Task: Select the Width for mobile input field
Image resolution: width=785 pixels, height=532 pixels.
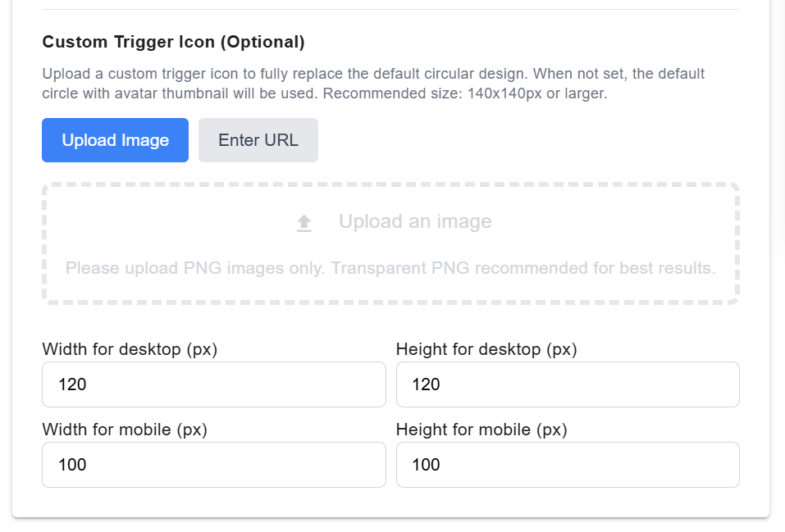Action: pyautogui.click(x=213, y=465)
